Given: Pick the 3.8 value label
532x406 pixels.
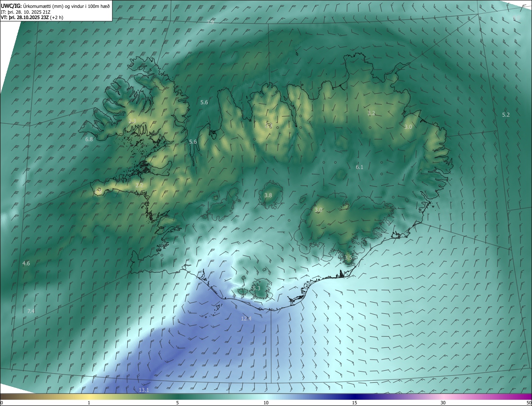Looking at the screenshot, I should point(268,195).
